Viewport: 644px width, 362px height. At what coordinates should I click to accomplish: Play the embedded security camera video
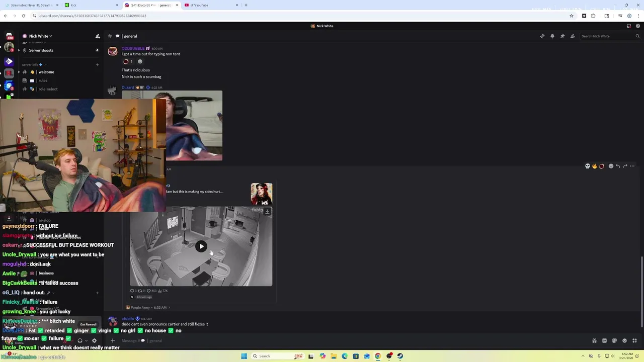(x=201, y=246)
